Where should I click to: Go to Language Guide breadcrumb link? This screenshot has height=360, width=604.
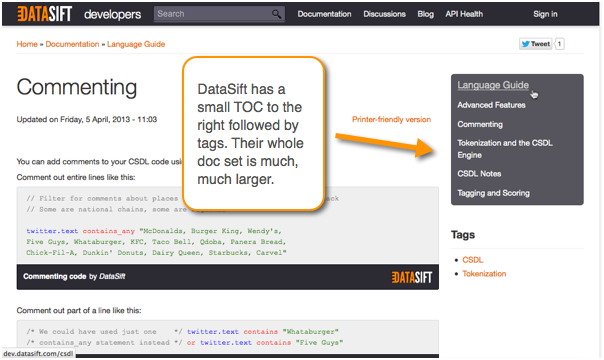coord(136,44)
